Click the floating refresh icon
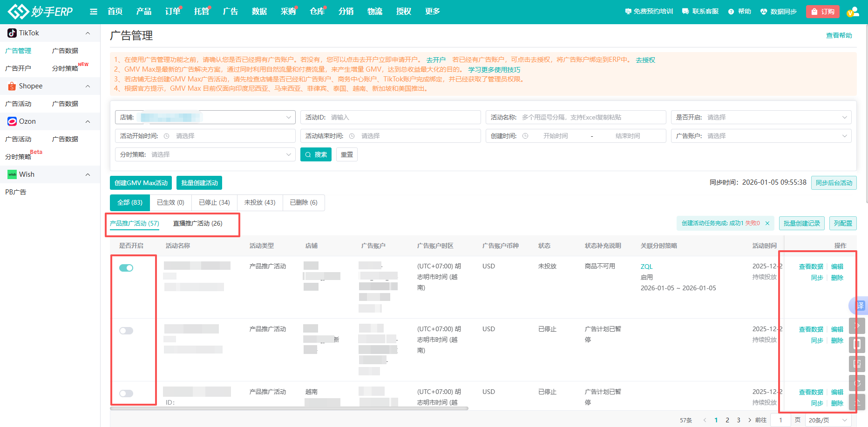Image resolution: width=868 pixels, height=427 pixels. pyautogui.click(x=857, y=383)
